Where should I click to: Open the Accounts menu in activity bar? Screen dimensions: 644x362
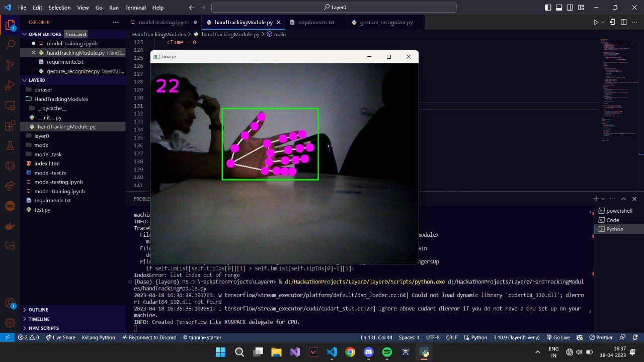pos(10,303)
